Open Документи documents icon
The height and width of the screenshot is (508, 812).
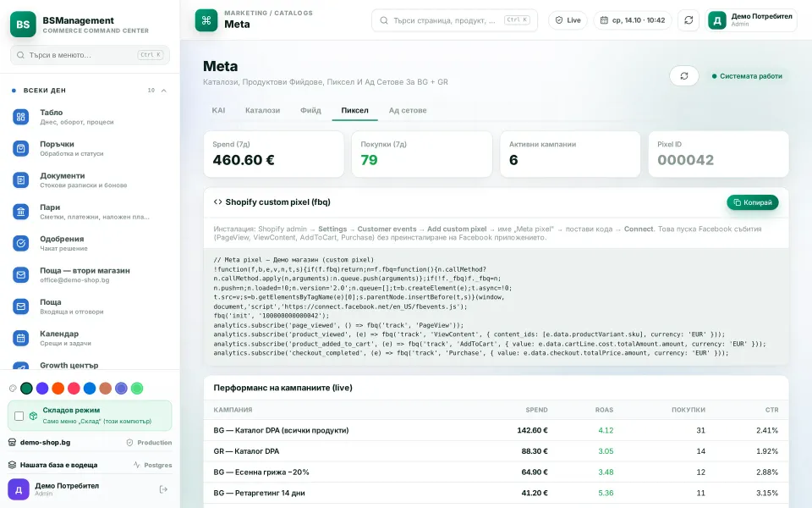pyautogui.click(x=20, y=180)
